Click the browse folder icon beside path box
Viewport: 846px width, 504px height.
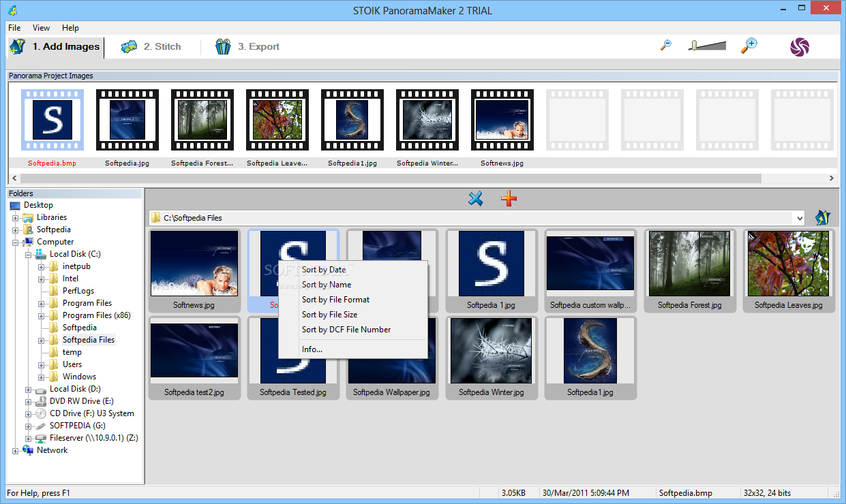[x=822, y=218]
